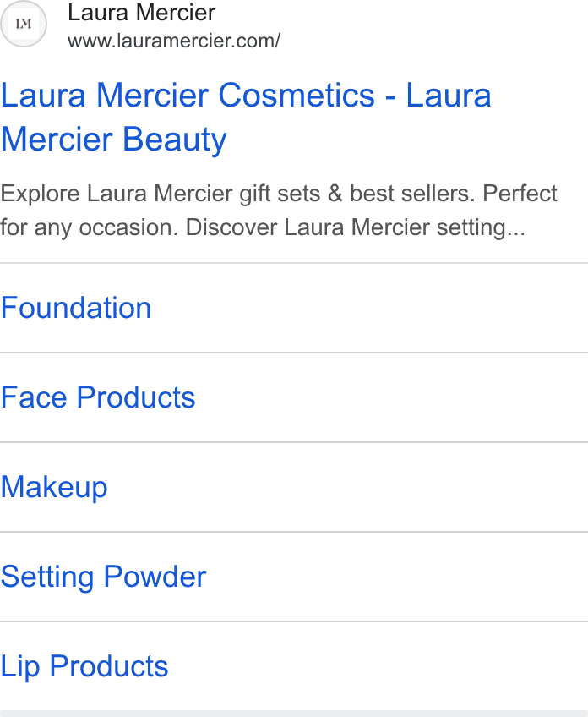
Task: Click Cosmetics in the result headline
Action: coord(297,95)
